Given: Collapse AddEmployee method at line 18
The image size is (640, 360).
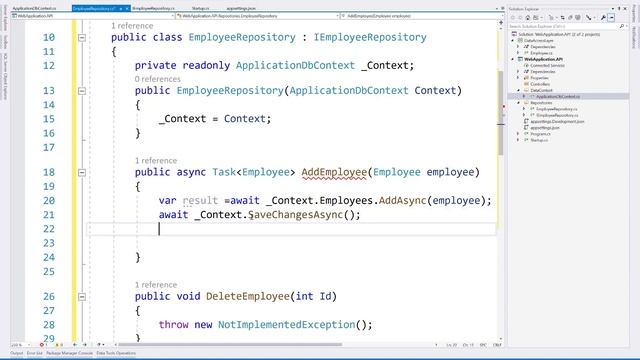Looking at the screenshot, I should tap(82, 172).
